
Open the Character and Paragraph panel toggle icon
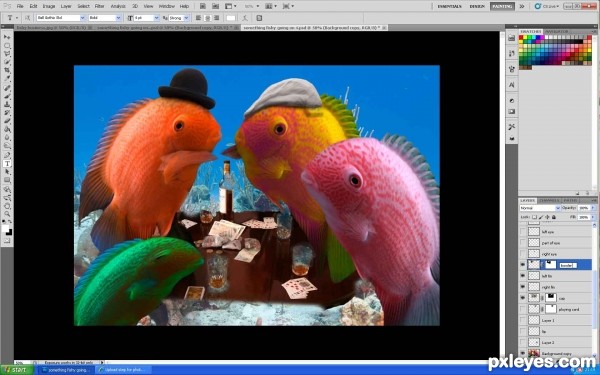point(259,18)
